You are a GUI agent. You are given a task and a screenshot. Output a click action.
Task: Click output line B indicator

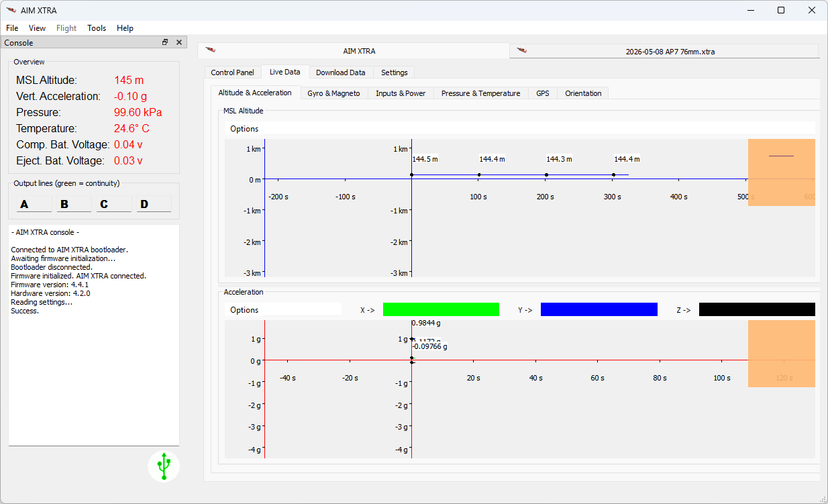74,204
